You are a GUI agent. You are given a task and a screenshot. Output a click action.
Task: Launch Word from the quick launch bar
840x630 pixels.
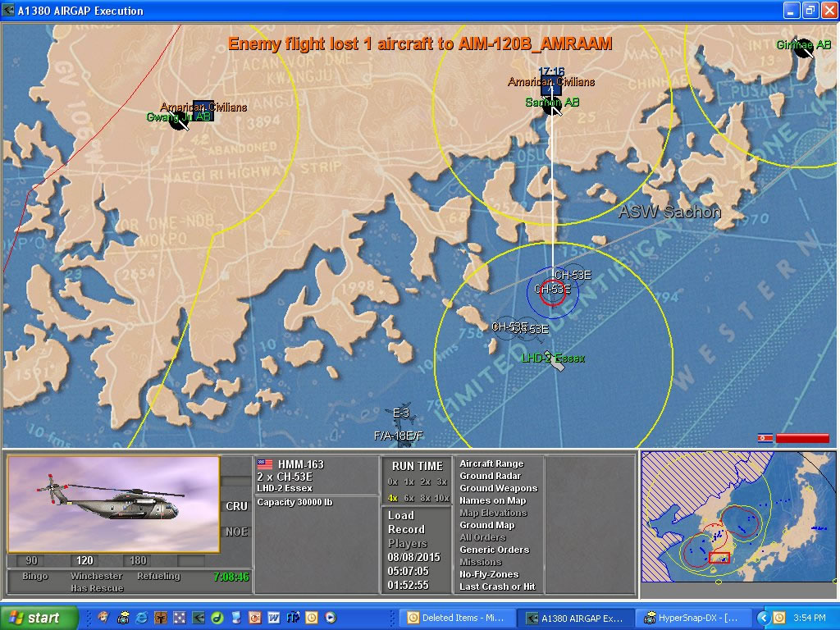273,618
